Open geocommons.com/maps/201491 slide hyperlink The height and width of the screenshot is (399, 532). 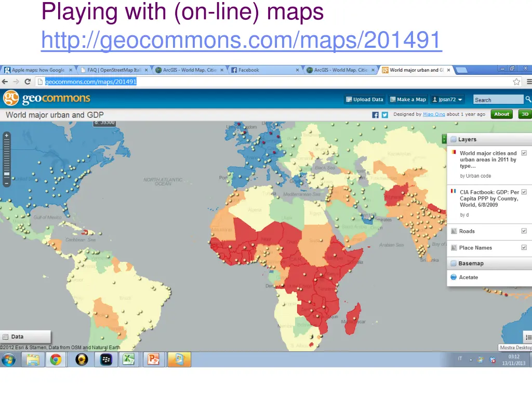point(241,40)
